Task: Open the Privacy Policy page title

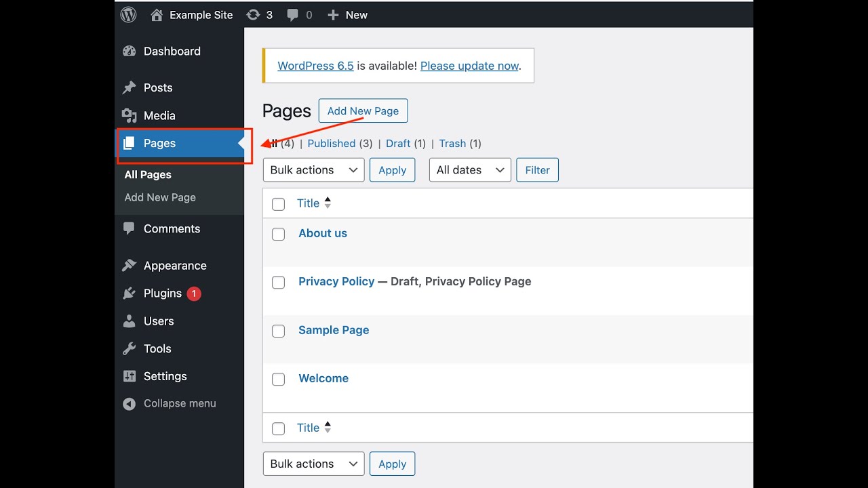Action: tap(336, 281)
